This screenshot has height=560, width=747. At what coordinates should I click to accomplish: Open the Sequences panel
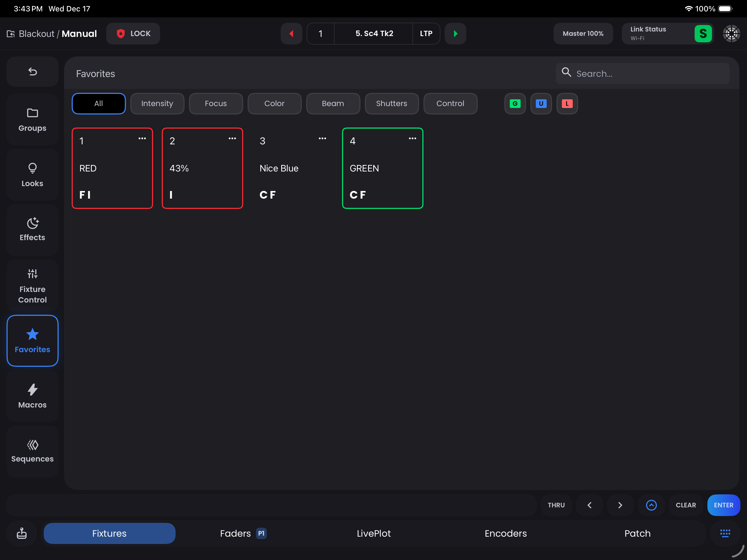pyautogui.click(x=32, y=451)
